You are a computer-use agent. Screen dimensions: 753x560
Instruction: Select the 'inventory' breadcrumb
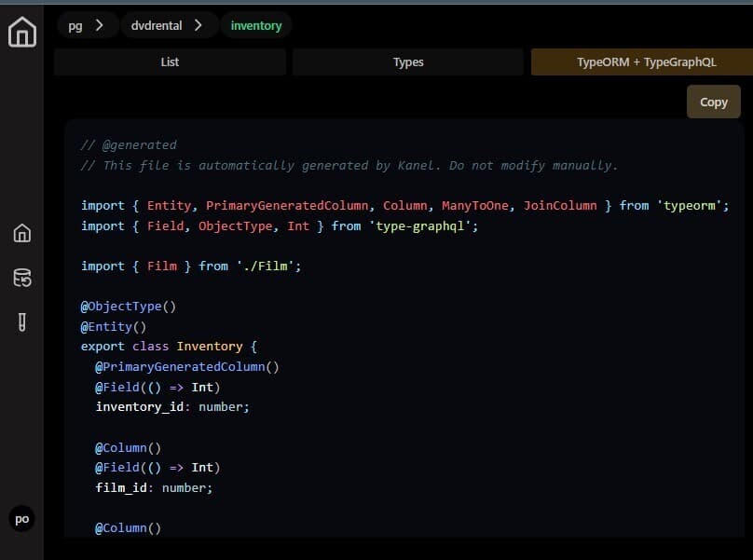[256, 25]
